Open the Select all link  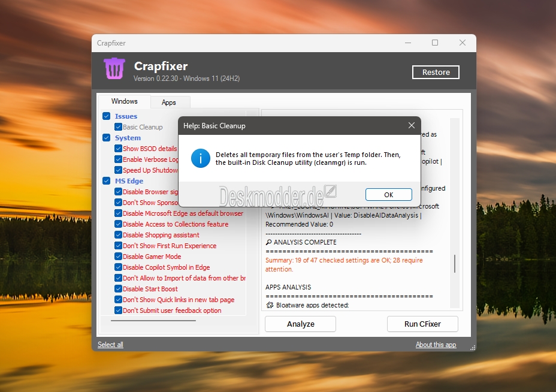click(x=110, y=345)
